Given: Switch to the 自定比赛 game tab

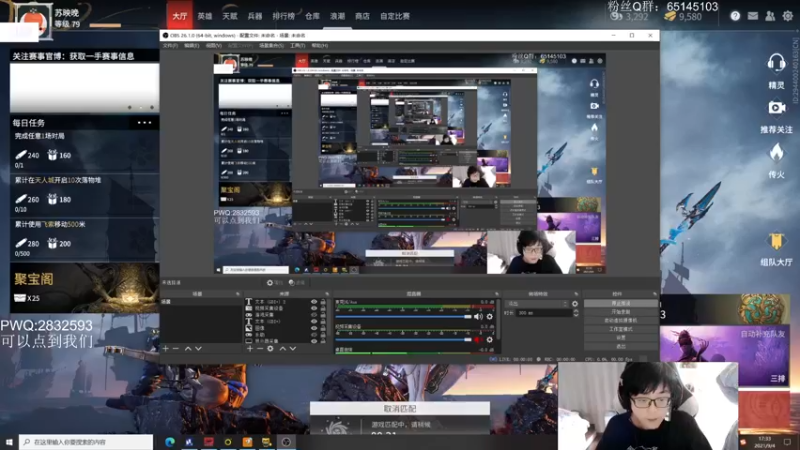Looking at the screenshot, I should pyautogui.click(x=395, y=16).
